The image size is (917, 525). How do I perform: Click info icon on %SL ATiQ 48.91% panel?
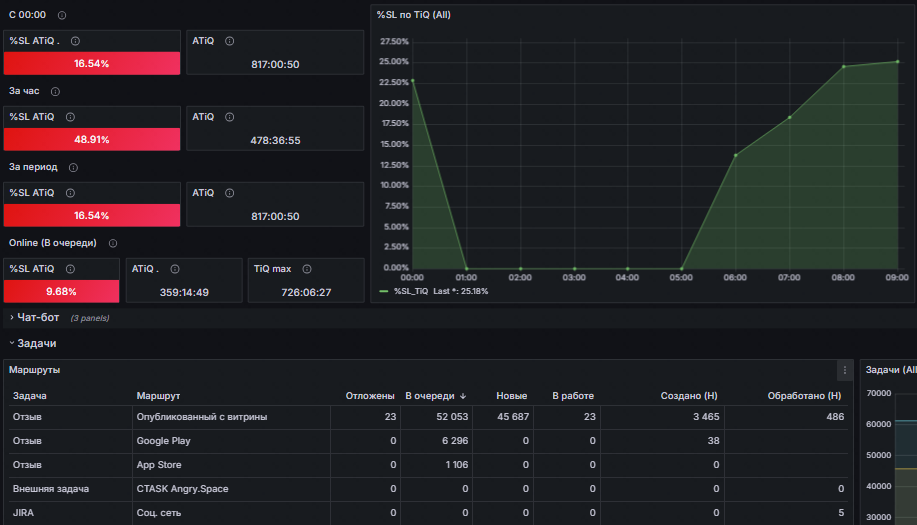(70, 117)
